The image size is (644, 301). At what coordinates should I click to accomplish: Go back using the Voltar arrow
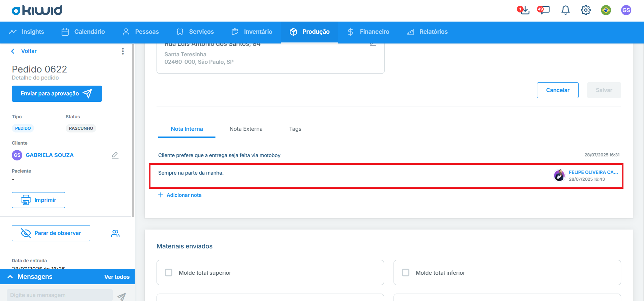(x=13, y=51)
